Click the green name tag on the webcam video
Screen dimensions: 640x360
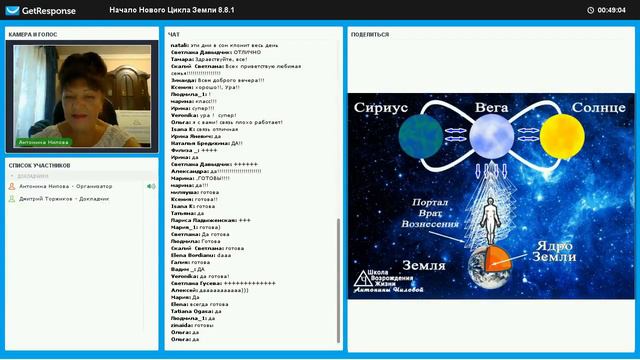(x=44, y=142)
